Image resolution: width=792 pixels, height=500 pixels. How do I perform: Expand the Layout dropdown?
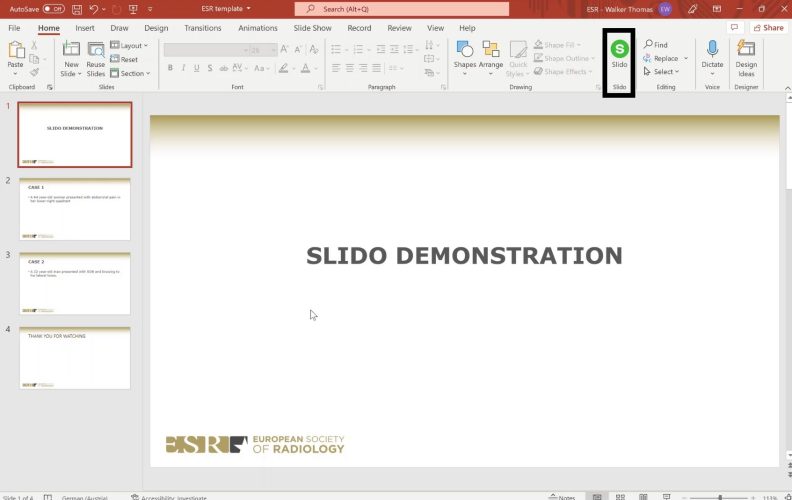[x=129, y=45]
